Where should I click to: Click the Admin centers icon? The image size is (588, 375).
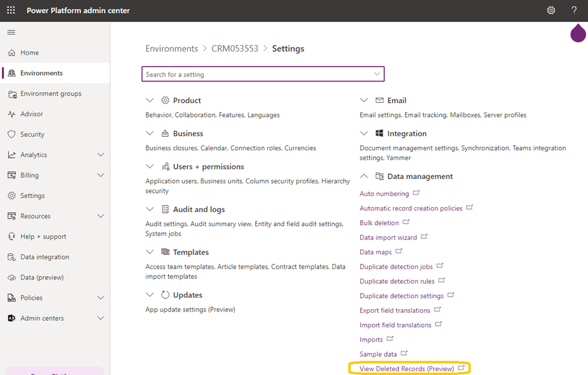[x=12, y=318]
